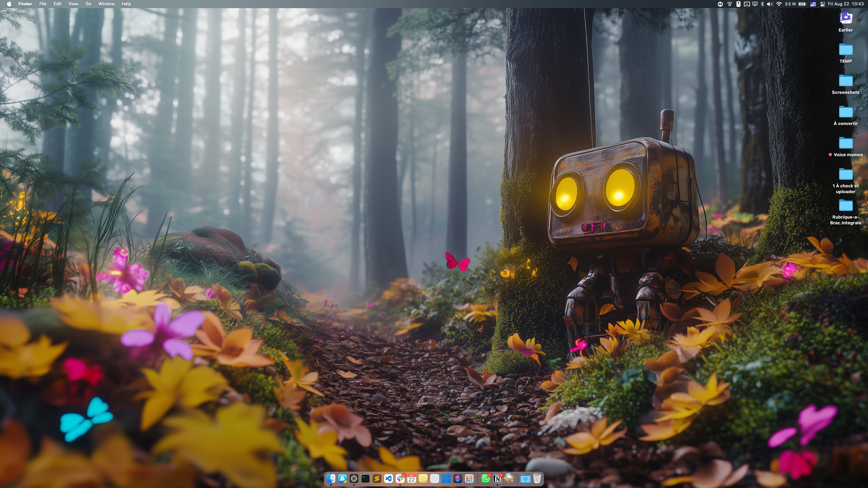Viewport: 868px width, 488px height.
Task: Open Control Center toggles in menu bar
Action: pyautogui.click(x=823, y=4)
